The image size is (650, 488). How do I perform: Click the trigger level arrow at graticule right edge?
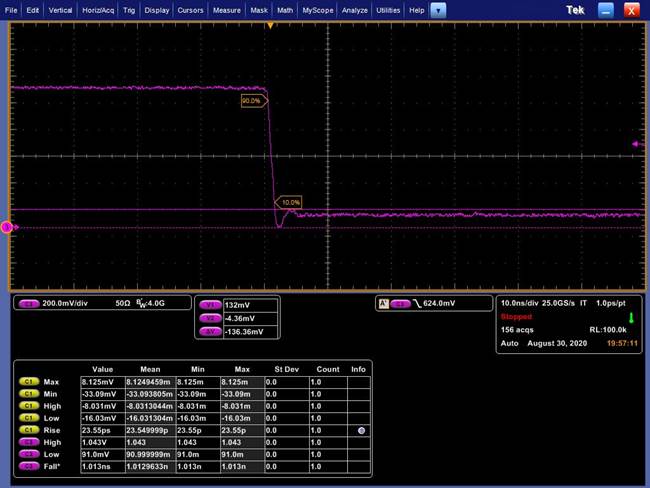(635, 144)
